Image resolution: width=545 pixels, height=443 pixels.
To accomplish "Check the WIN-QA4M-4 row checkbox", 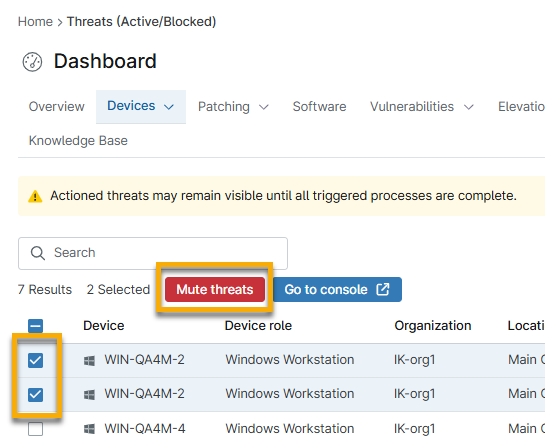I will [35, 429].
